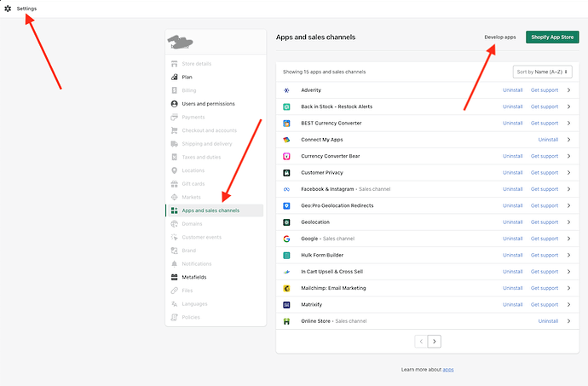Uninstall Connect My Apps

[548, 140]
